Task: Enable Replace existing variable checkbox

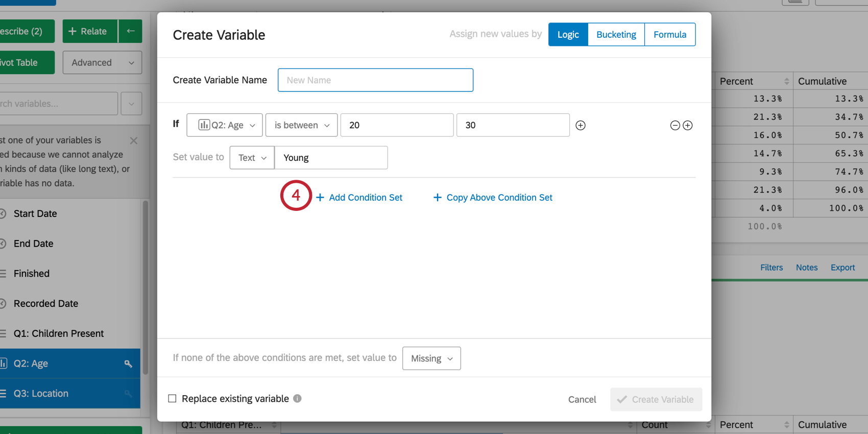Action: click(x=172, y=398)
